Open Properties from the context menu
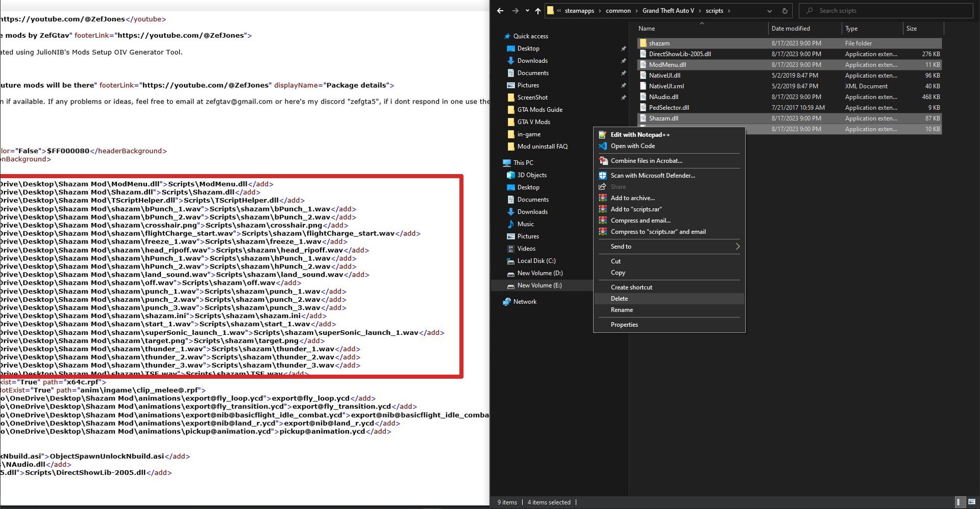Screen dimensions: 980x509 (624, 324)
